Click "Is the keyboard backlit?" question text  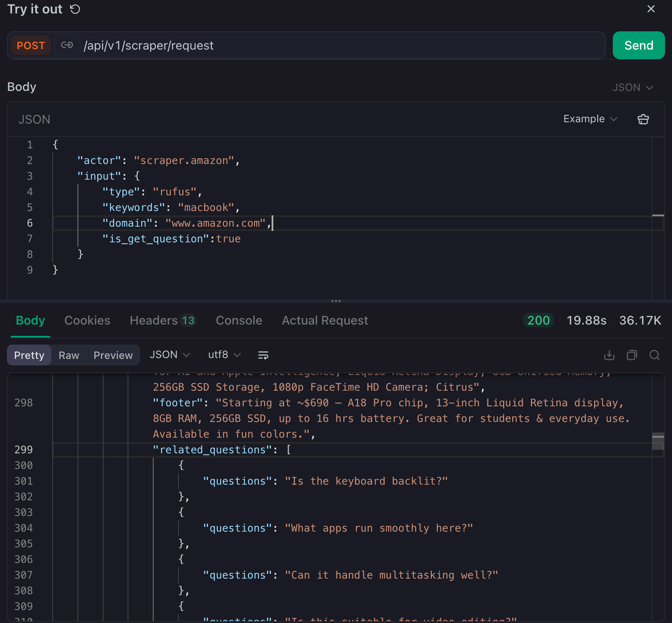click(x=366, y=481)
